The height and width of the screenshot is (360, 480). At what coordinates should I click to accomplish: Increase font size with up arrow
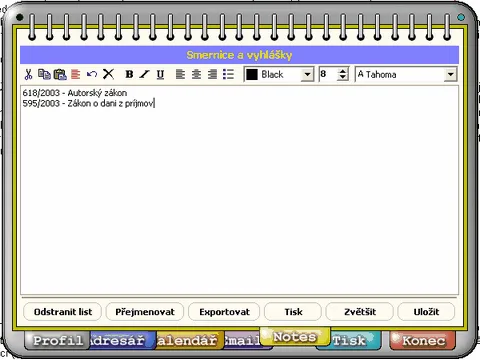(x=343, y=71)
